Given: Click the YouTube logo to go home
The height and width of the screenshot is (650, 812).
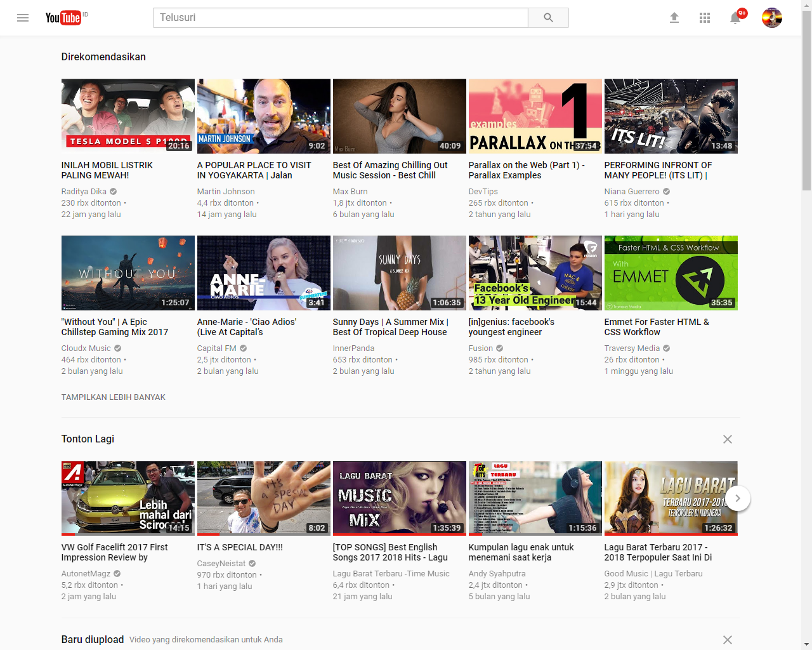Looking at the screenshot, I should 63,18.
